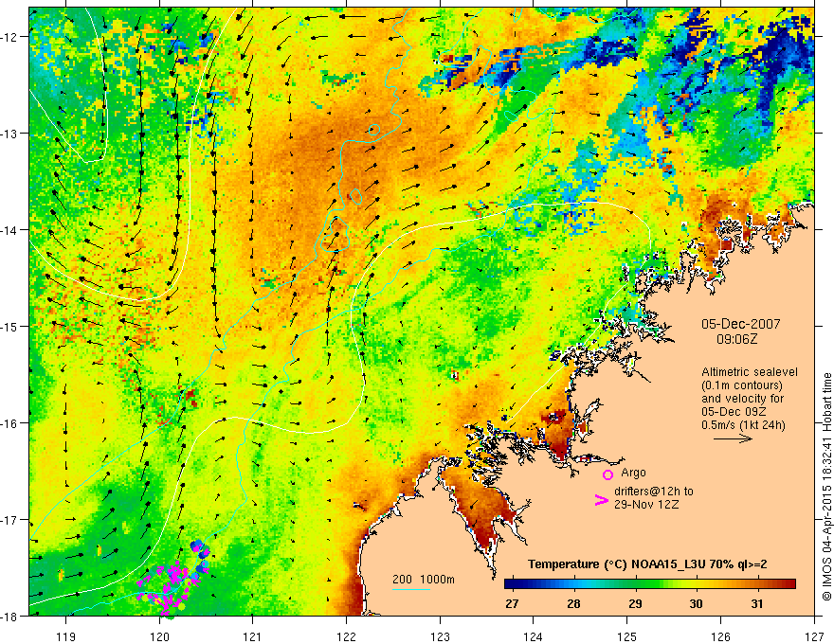Click the '0.5m/s (1kt 24h)' scale text
Image resolution: width=834 pixels, height=644 pixels.
click(x=743, y=425)
